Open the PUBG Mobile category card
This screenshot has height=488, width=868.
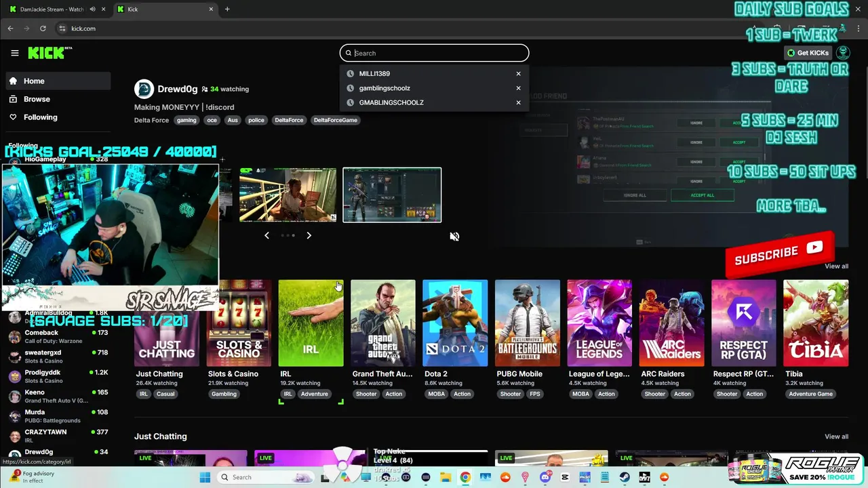[x=527, y=323]
